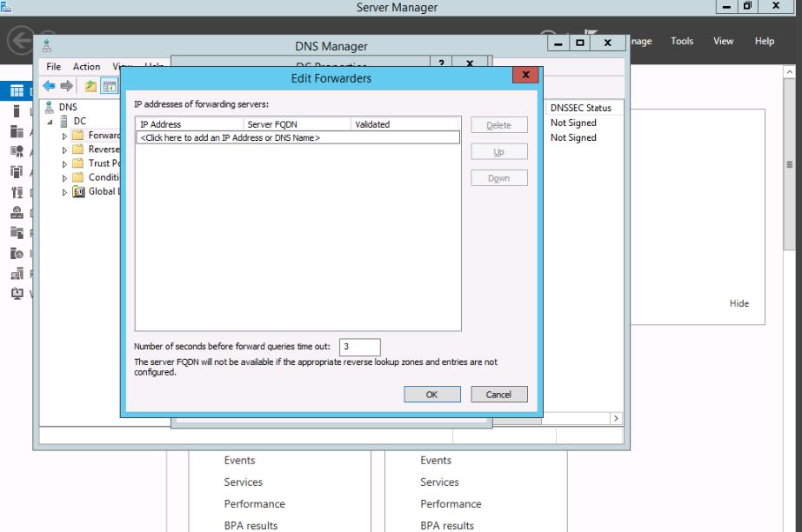The image size is (802, 532).
Task: Open Server Manager Dashboard sidebar icon
Action: (x=17, y=90)
